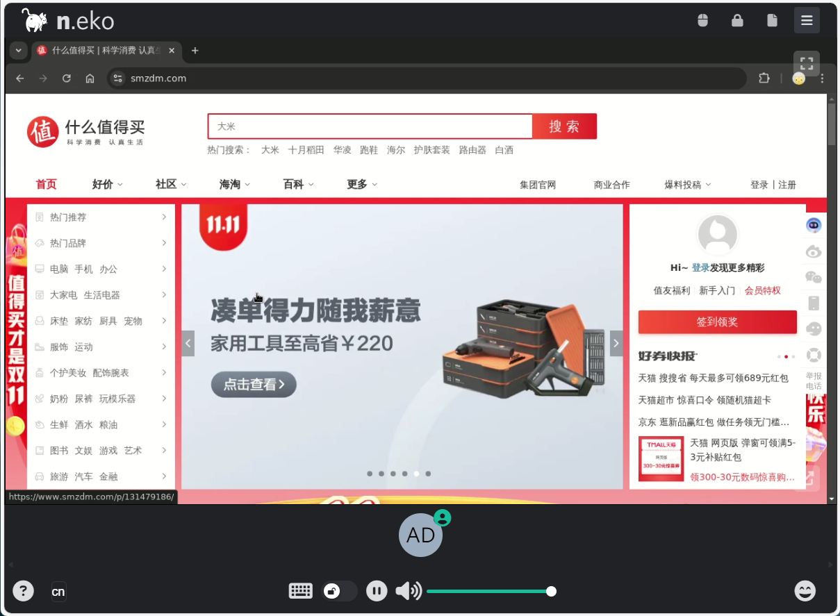Click the neko lock icon

737,21
